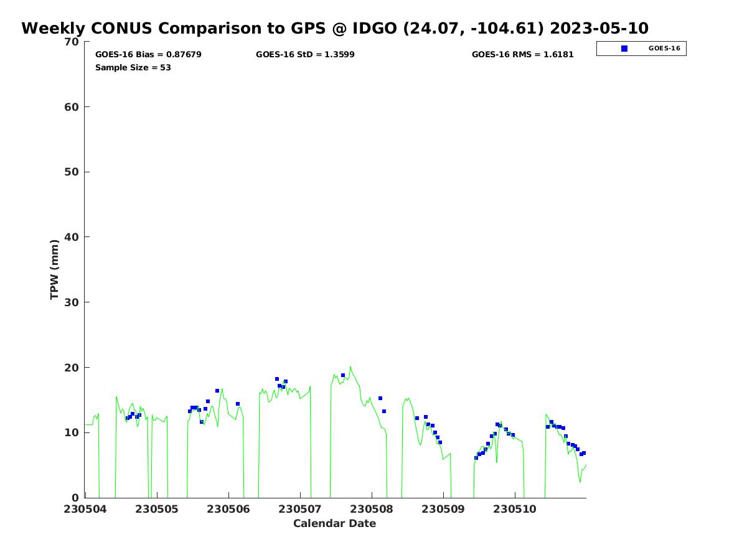Click the blue square GOES-16 legend marker
This screenshot has height=560, width=747.
coord(624,49)
